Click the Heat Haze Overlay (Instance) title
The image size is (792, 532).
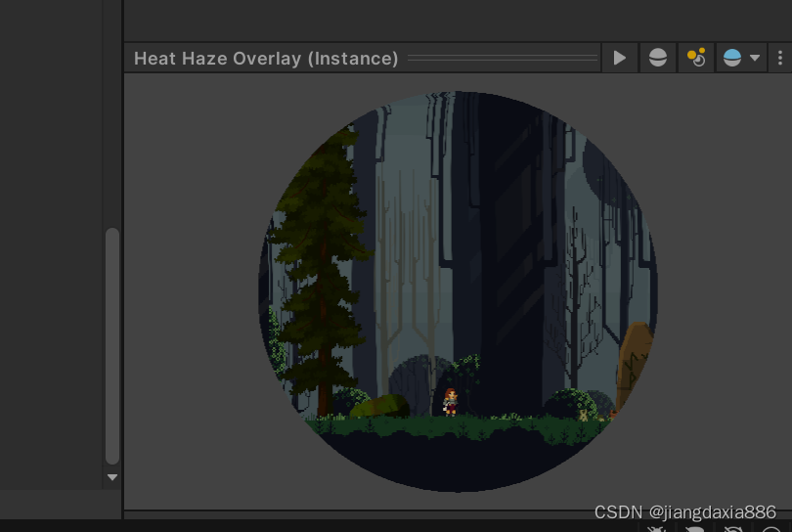(x=266, y=59)
